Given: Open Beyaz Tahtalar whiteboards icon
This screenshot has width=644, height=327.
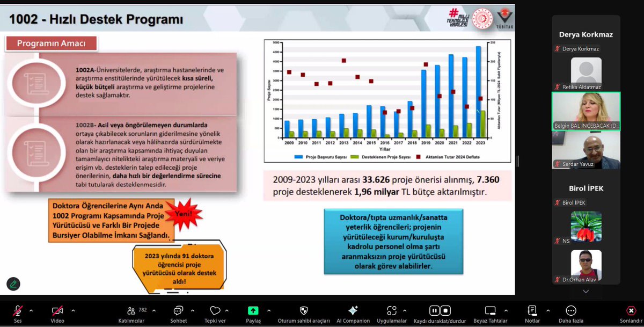Looking at the screenshot, I should tap(490, 311).
